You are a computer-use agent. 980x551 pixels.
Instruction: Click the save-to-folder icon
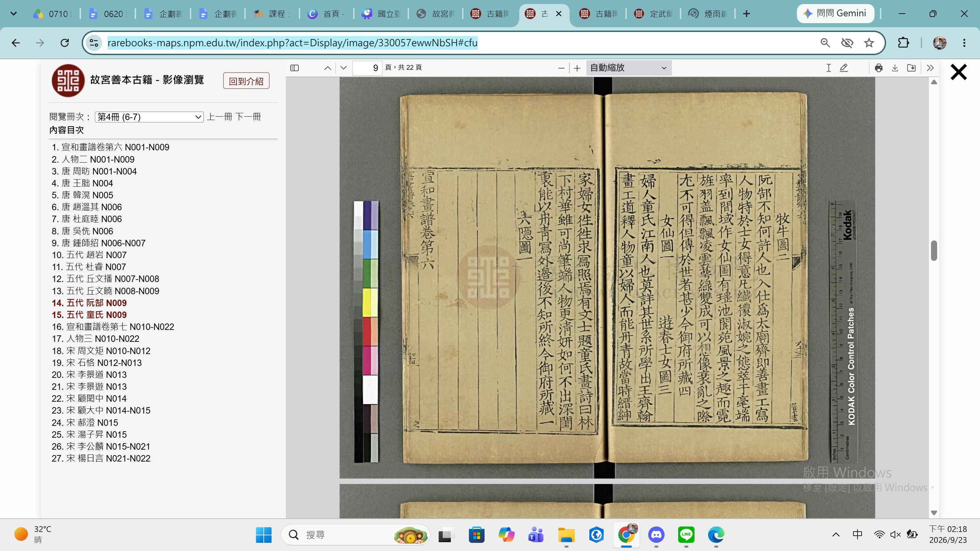911,68
